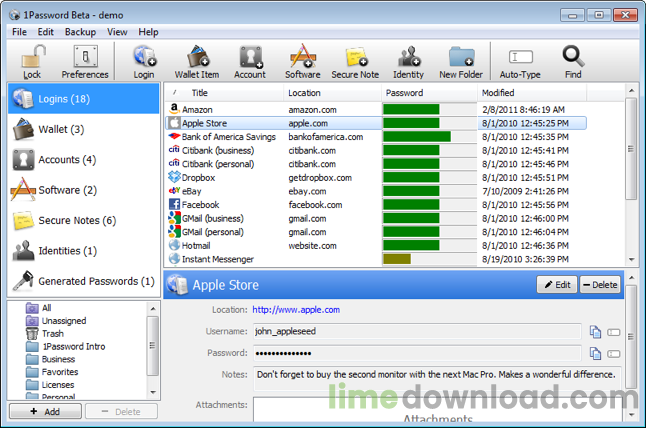Click the Edit button for Apple Store
This screenshot has height=428, width=646.
556,285
